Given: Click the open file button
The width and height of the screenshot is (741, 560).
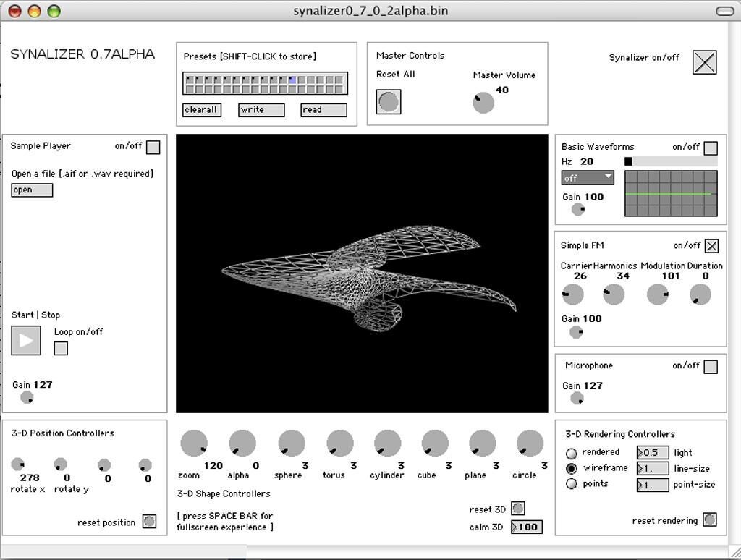Looking at the screenshot, I should coord(32,190).
